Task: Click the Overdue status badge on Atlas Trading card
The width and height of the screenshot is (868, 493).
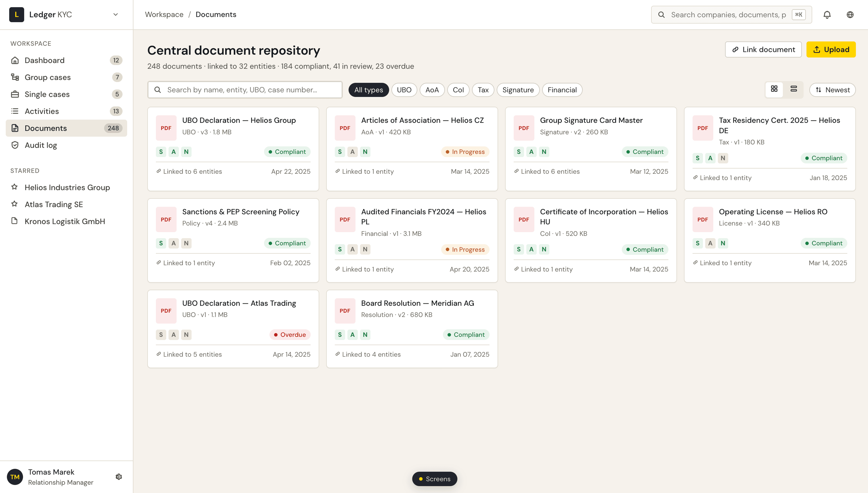Action: 290,335
